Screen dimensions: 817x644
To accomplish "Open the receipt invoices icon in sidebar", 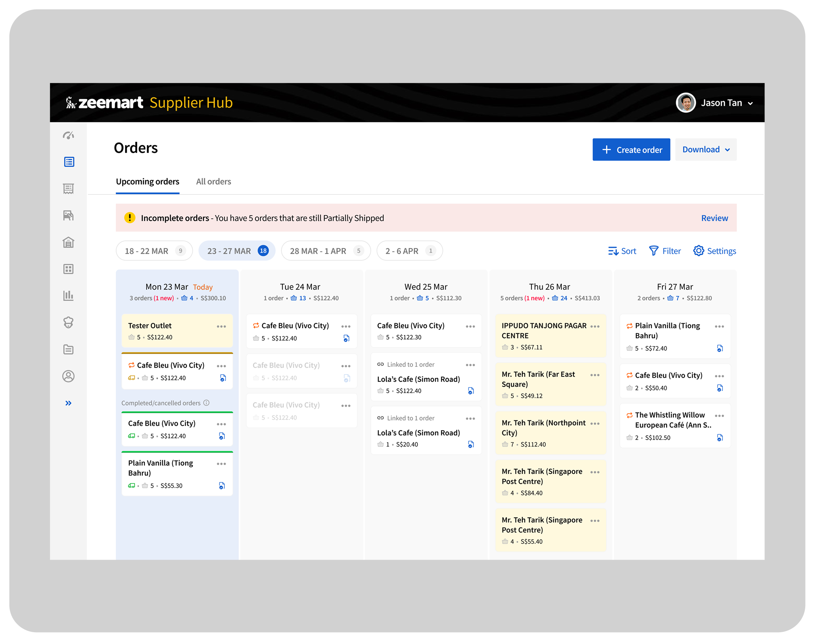I will tap(68, 189).
